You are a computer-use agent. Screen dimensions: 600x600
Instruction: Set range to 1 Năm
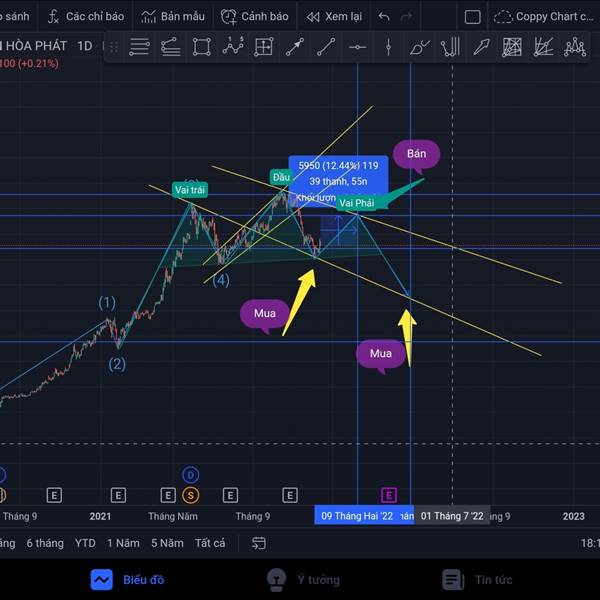(123, 543)
